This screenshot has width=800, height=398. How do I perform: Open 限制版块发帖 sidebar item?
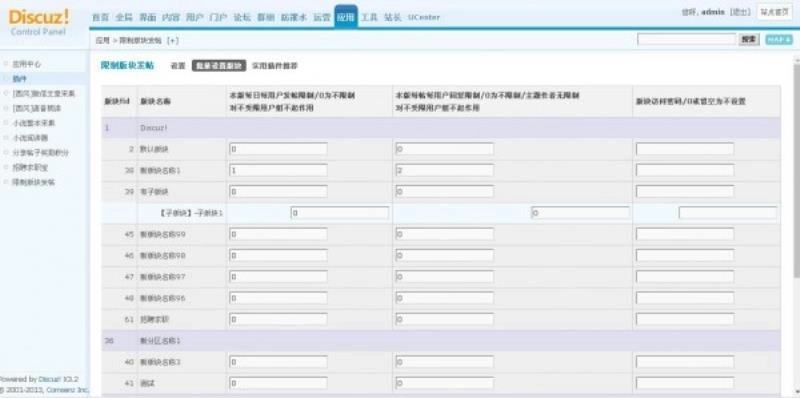point(34,182)
